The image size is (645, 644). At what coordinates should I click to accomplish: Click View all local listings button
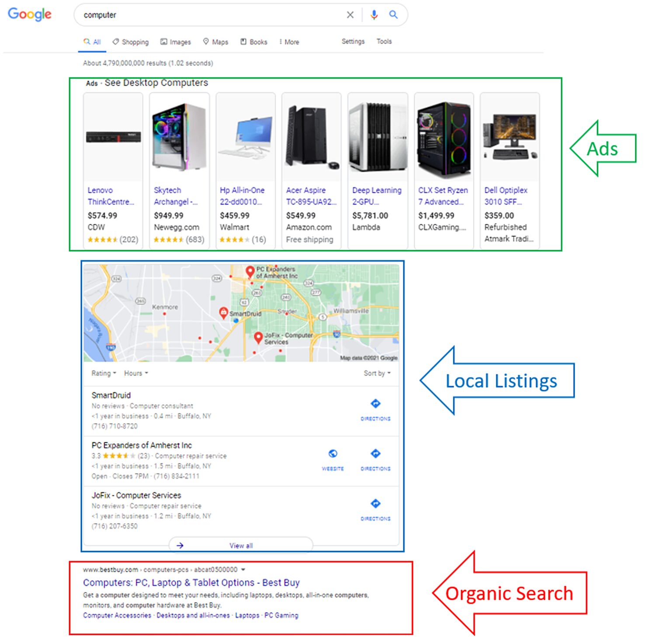tap(241, 545)
